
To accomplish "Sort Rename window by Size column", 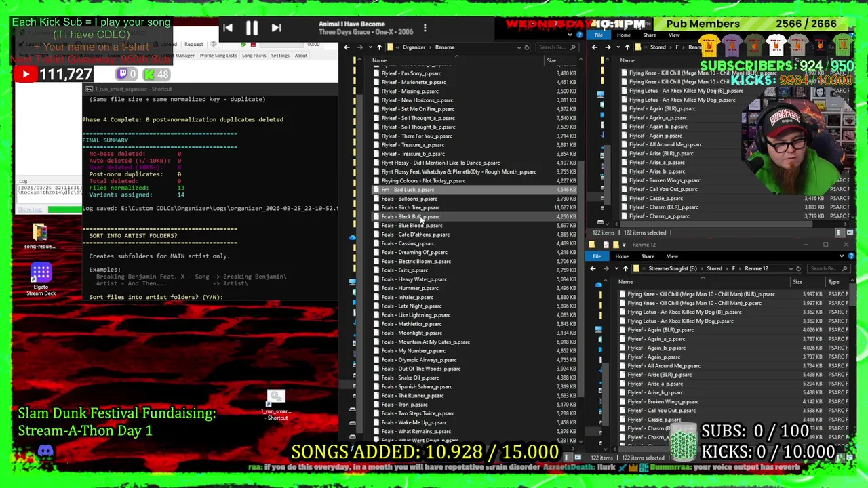I will point(551,61).
